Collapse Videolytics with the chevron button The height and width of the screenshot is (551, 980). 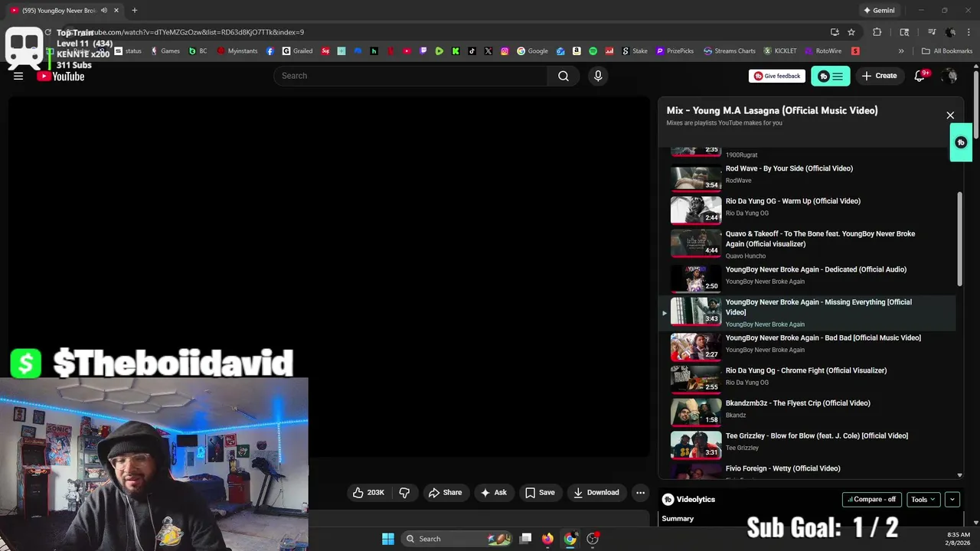click(952, 499)
